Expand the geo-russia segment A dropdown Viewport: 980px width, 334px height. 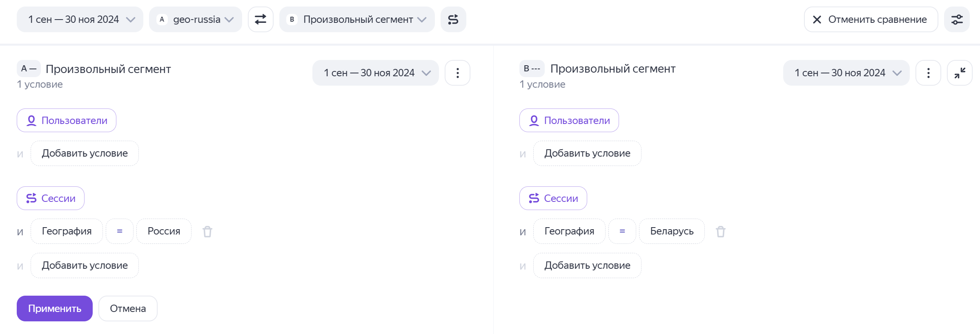coord(196,19)
